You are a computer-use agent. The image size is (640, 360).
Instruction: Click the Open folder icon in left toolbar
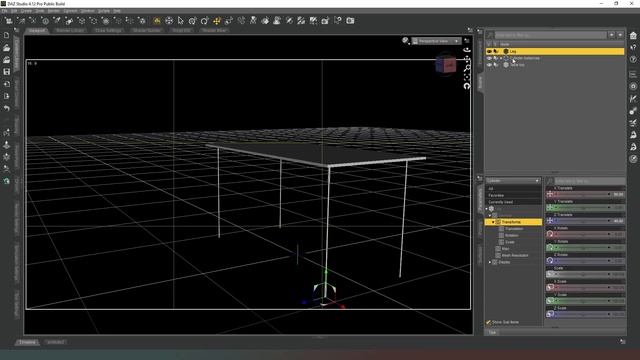point(7,48)
